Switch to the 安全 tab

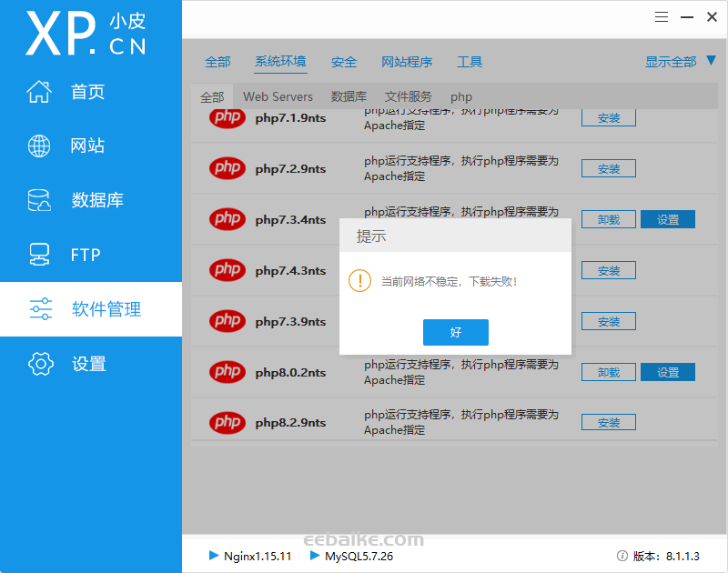coord(344,62)
